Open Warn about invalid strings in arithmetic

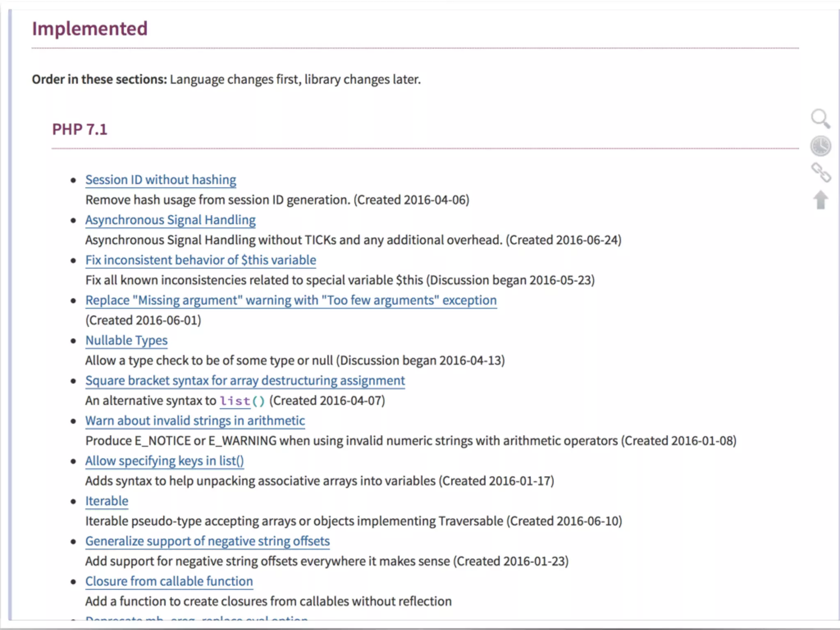coord(195,421)
